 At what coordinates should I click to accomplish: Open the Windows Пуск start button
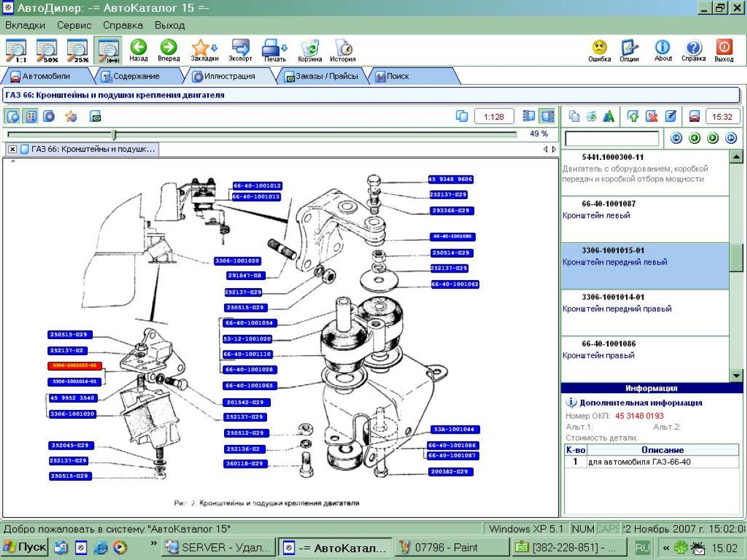[x=25, y=548]
